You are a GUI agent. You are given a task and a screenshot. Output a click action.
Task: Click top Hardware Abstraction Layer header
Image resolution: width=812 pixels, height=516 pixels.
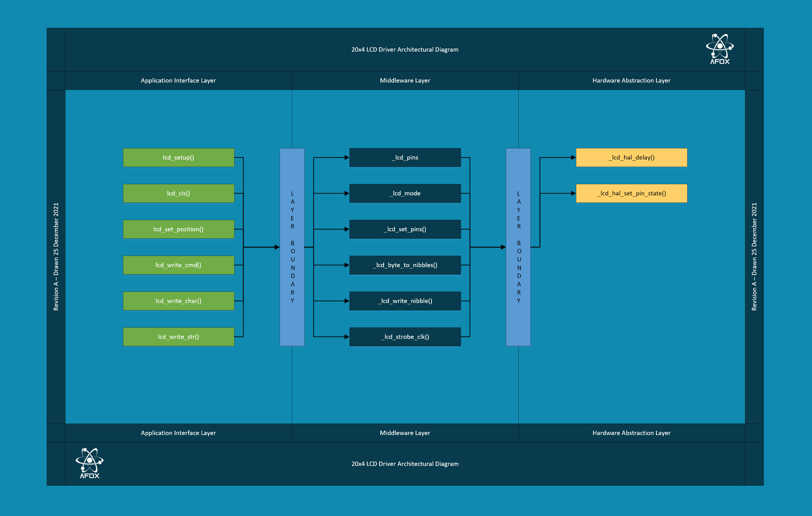[631, 80]
